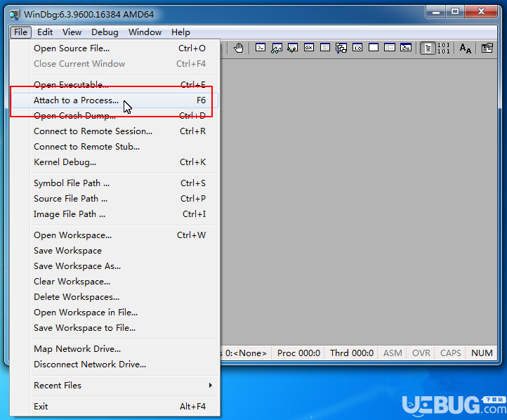Viewport: 507px width, 420px height.
Task: Toggle Source mode off (101) button
Action: coord(443,48)
